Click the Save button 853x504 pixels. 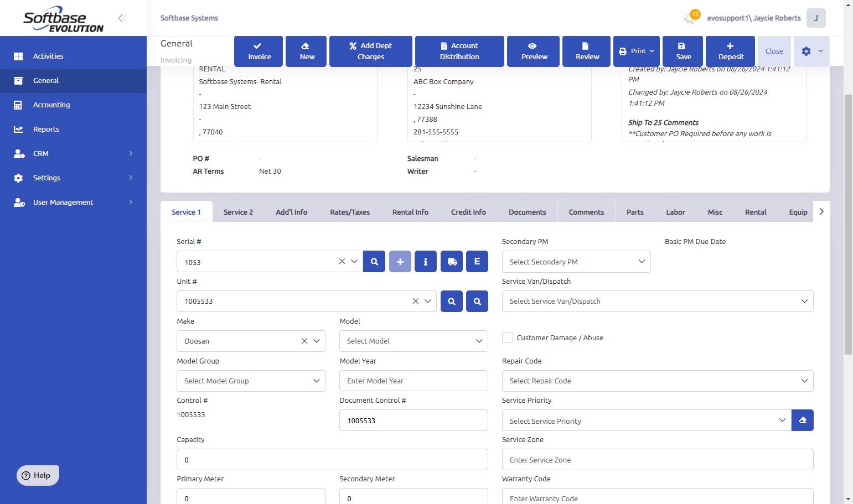pos(683,51)
